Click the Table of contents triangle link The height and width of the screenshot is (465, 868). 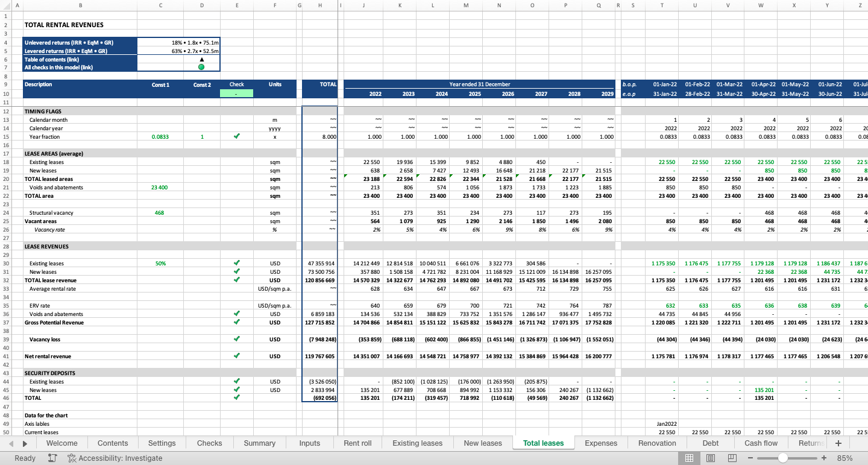201,59
